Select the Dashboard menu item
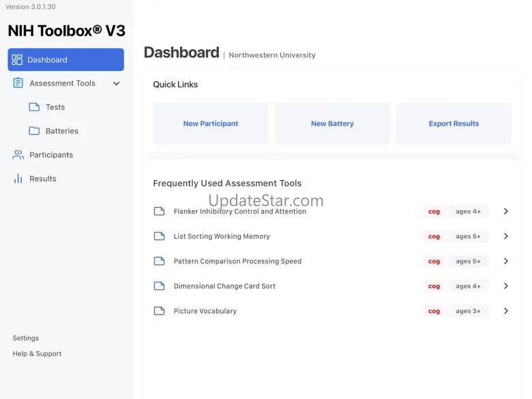The width and height of the screenshot is (532, 399). pos(66,60)
